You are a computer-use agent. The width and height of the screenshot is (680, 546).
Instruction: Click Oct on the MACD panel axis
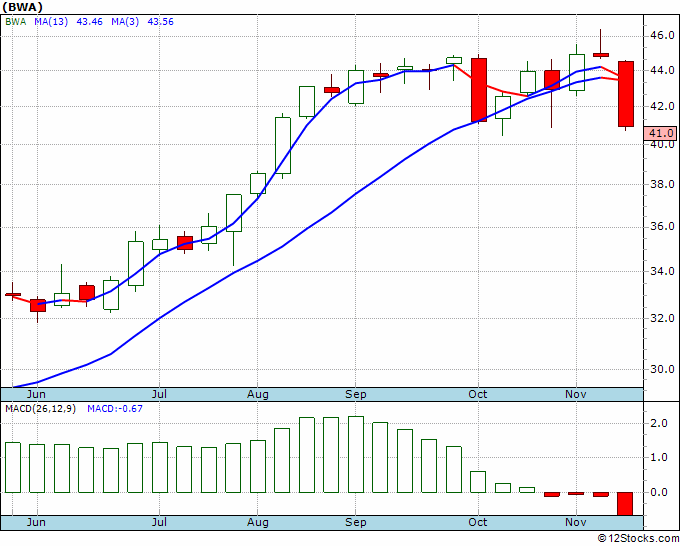[478, 522]
